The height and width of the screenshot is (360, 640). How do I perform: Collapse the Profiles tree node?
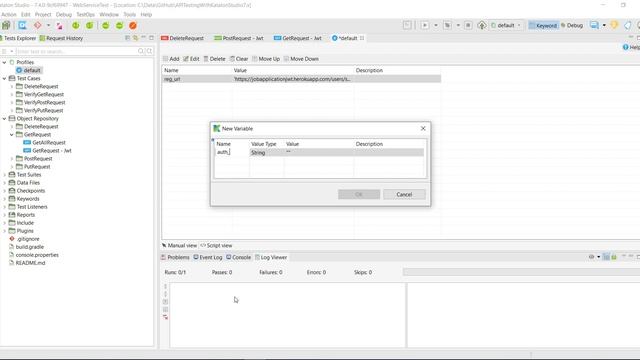4,62
